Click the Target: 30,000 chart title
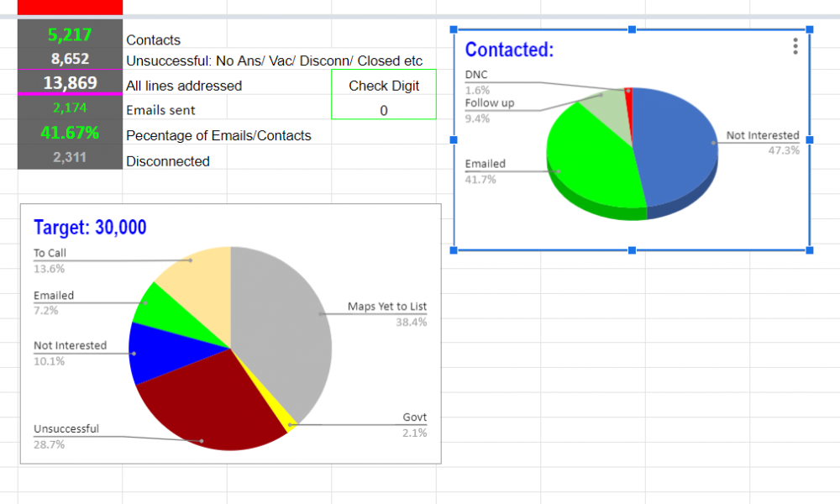 [90, 228]
